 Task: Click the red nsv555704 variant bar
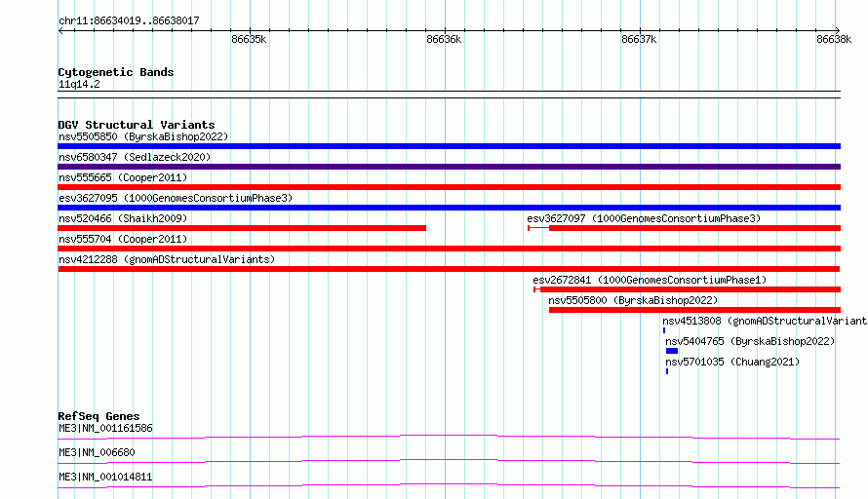[x=449, y=249]
